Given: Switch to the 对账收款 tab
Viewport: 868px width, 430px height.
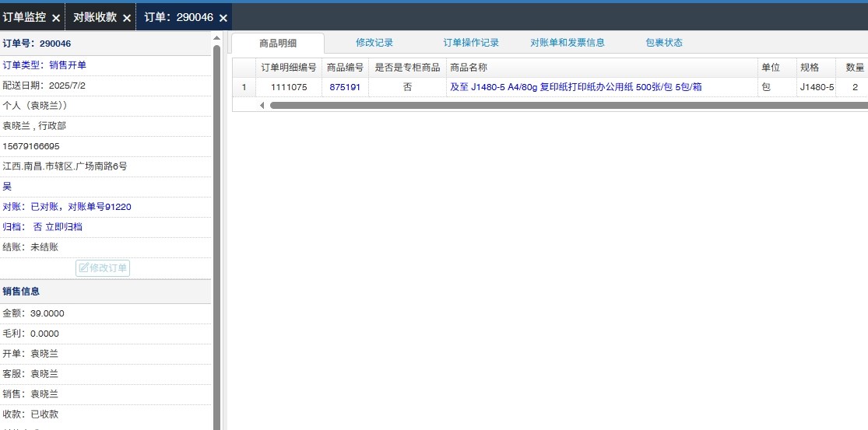Looking at the screenshot, I should [95, 18].
